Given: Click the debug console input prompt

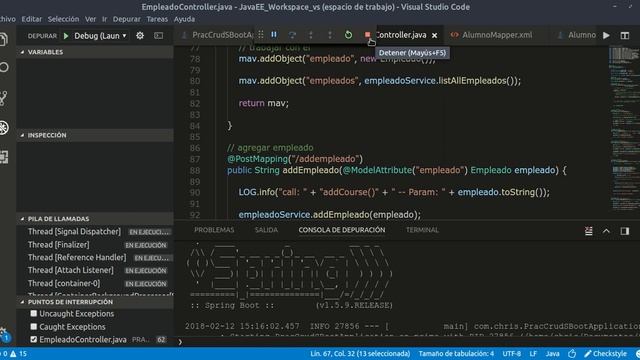Looking at the screenshot, I should (408, 342).
